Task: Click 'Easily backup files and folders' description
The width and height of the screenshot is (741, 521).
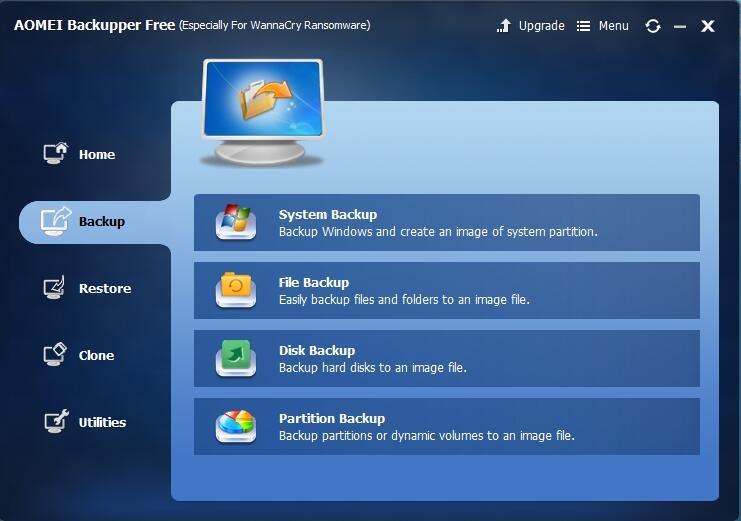Action: [x=404, y=300]
